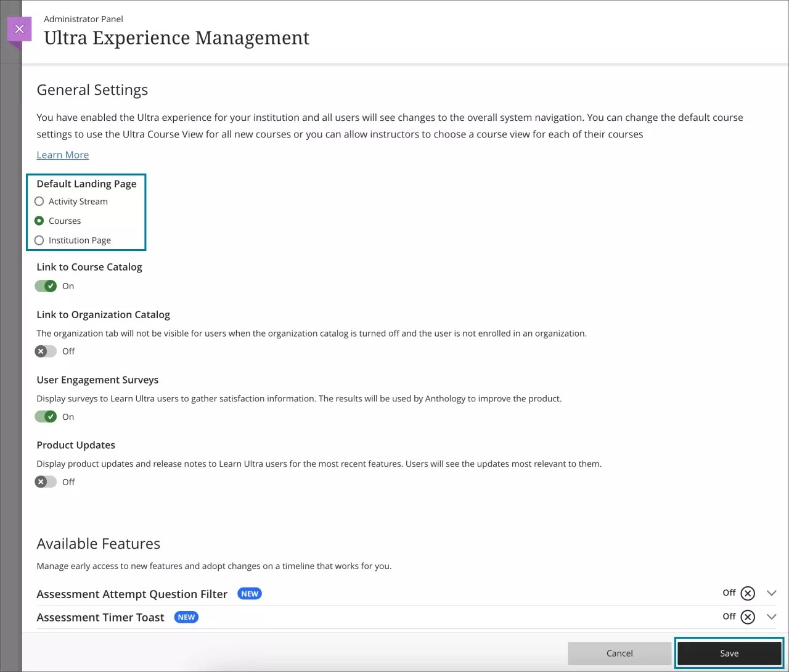Viewport: 789px width, 672px height.
Task: Enable Link to Organization Catalog
Action: (x=45, y=351)
